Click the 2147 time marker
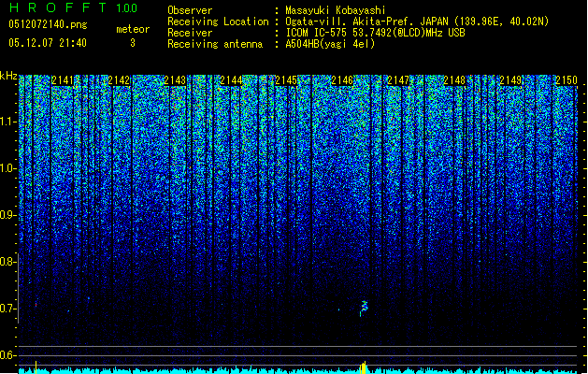588x374 pixels. point(398,80)
